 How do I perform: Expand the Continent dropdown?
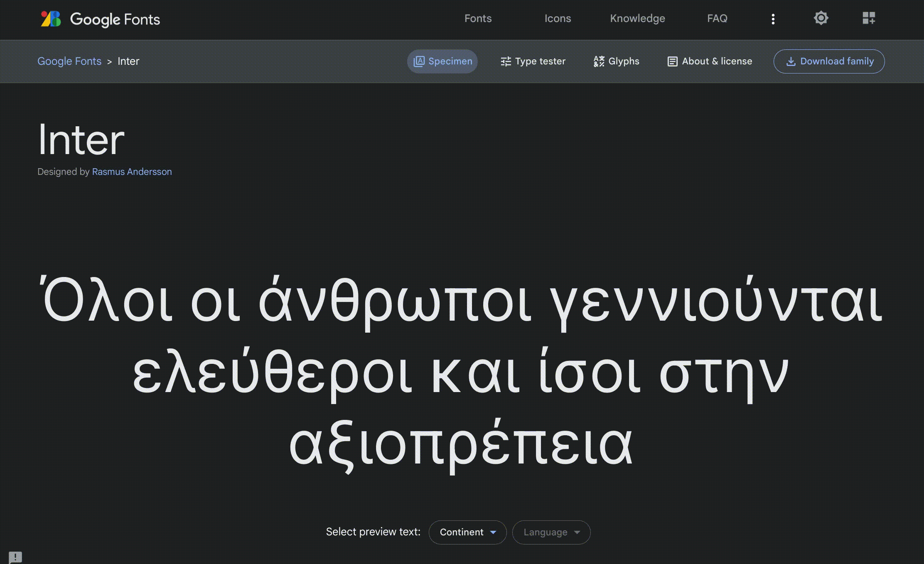pyautogui.click(x=461, y=532)
